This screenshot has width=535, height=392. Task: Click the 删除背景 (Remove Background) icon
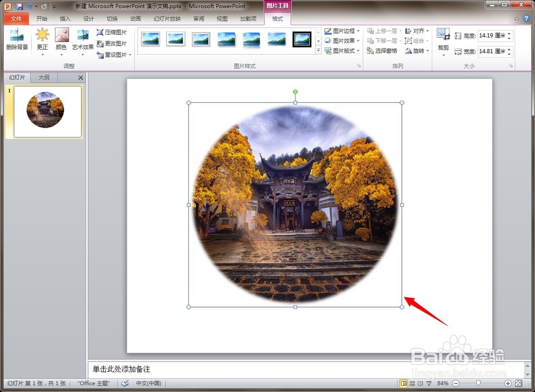[17, 40]
